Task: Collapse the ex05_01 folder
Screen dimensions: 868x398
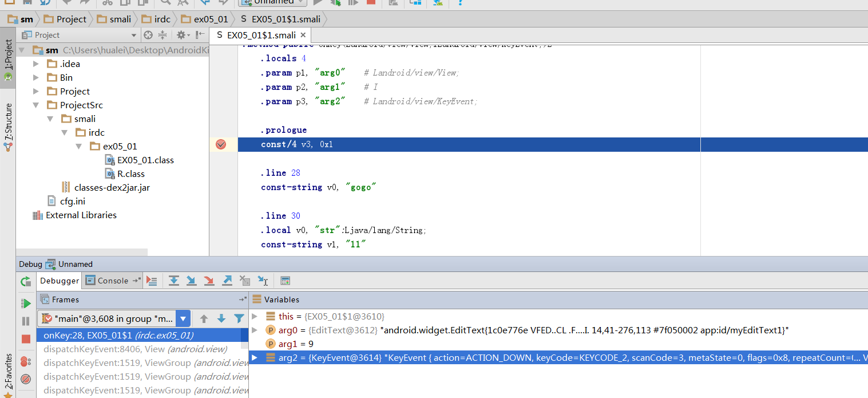Action: (x=80, y=147)
